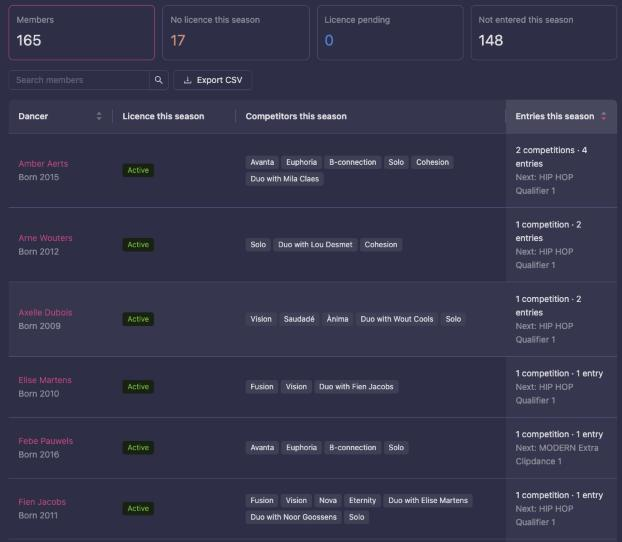Select the Licence pending card
Screen dimensions: 622x542
click(390, 33)
